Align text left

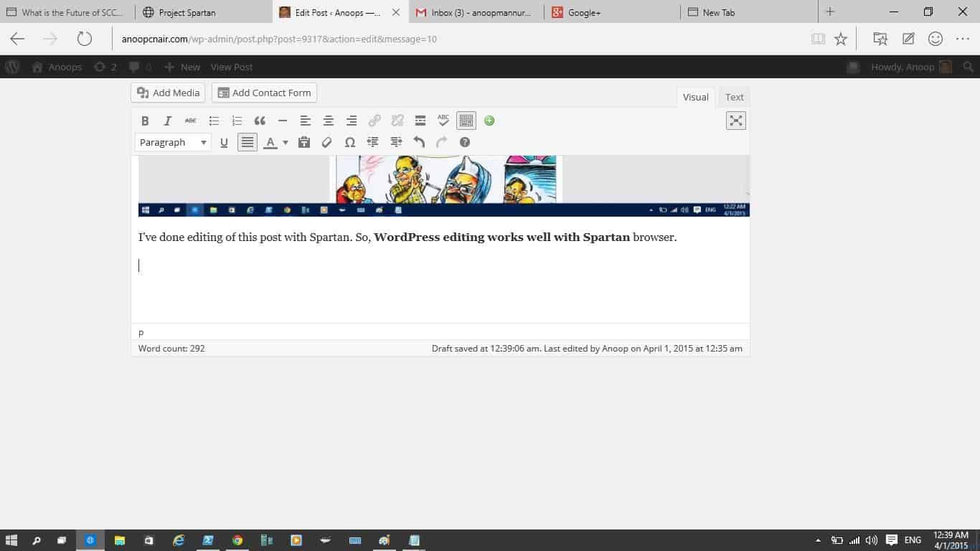pyautogui.click(x=306, y=121)
